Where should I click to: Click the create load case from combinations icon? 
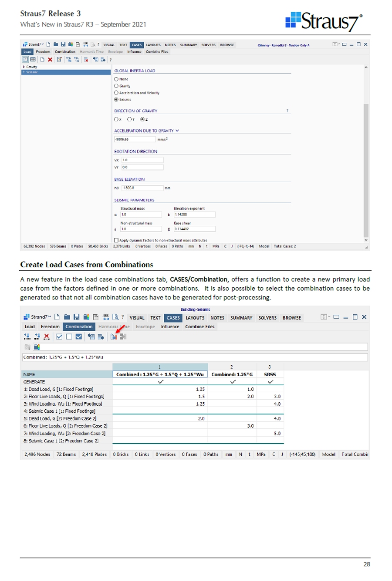[x=114, y=336]
